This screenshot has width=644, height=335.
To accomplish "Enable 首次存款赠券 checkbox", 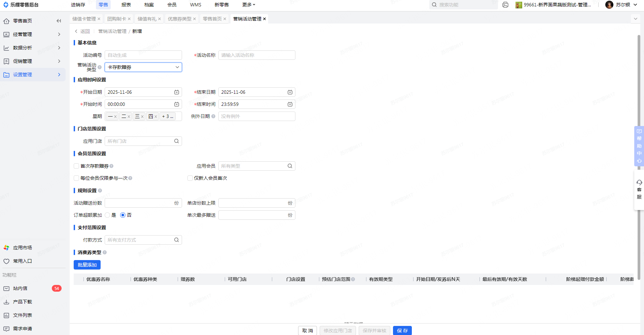I will 76,166.
